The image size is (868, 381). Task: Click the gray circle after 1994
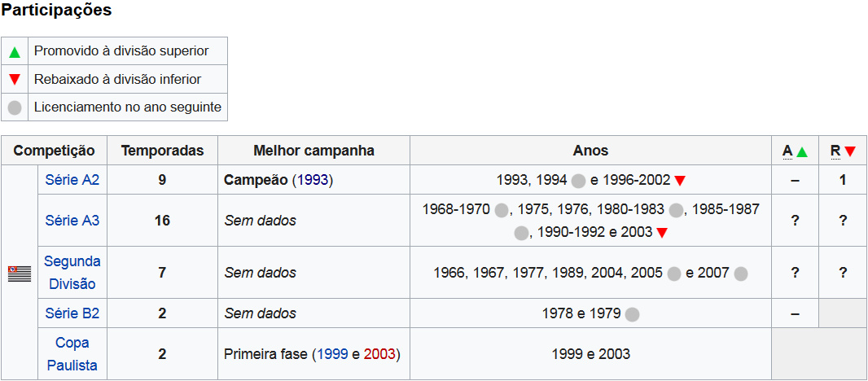[578, 181]
